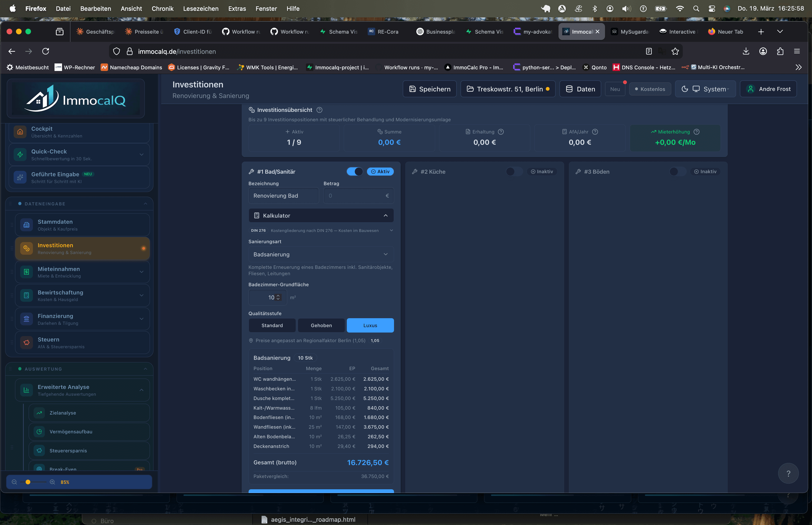Image resolution: width=812 pixels, height=525 pixels.
Task: Click the Quick-Check lightning icon
Action: [20, 154]
